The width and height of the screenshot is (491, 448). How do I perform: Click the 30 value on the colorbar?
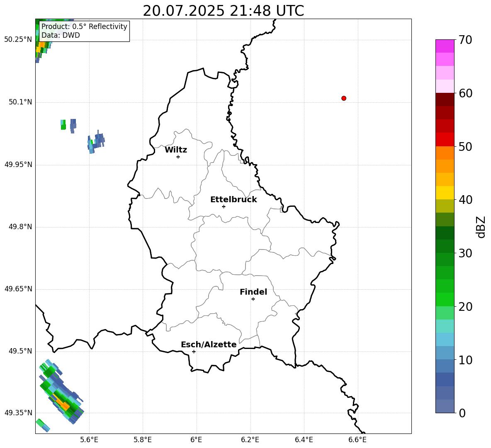465,253
